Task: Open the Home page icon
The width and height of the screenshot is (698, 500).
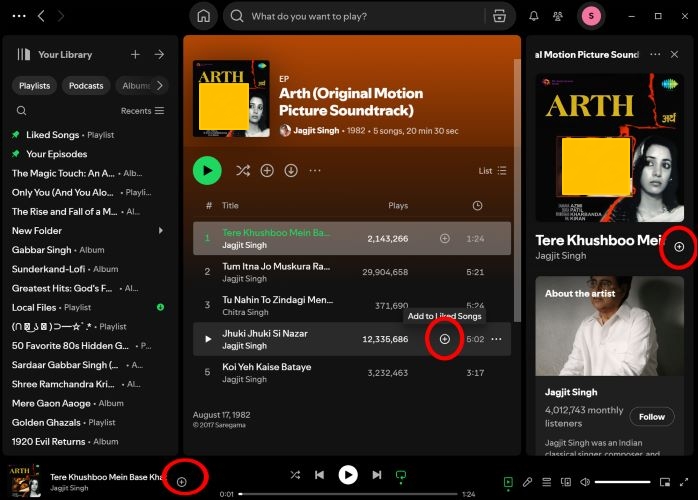Action: [x=203, y=16]
